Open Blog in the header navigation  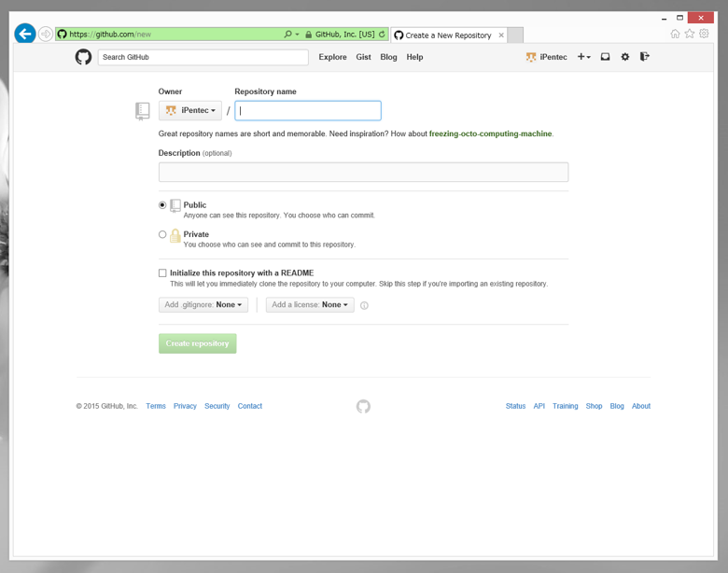(388, 57)
